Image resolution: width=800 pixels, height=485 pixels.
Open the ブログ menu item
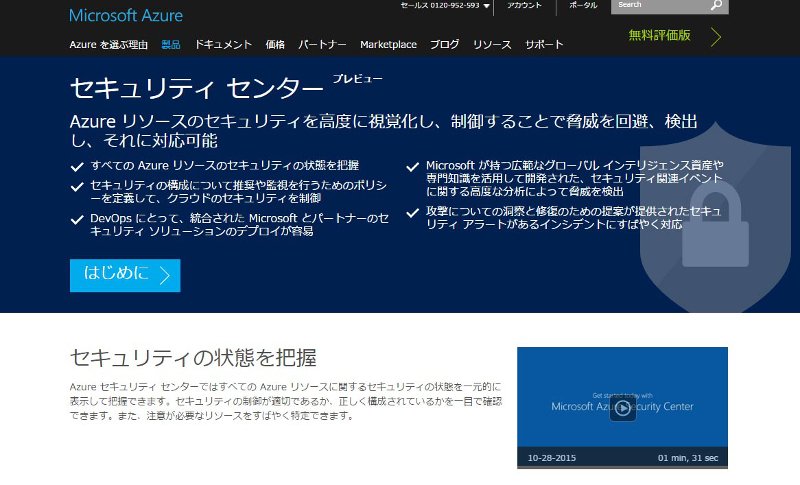coord(444,45)
